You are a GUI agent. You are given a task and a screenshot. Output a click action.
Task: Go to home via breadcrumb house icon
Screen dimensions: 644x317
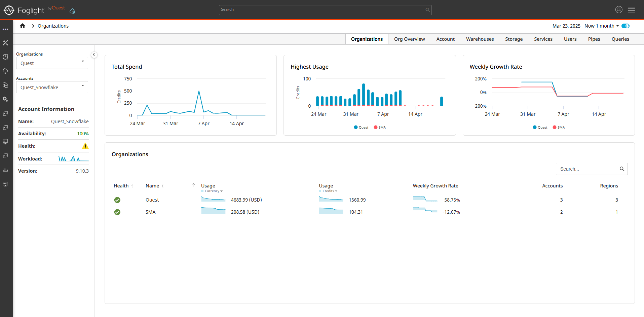click(x=23, y=26)
